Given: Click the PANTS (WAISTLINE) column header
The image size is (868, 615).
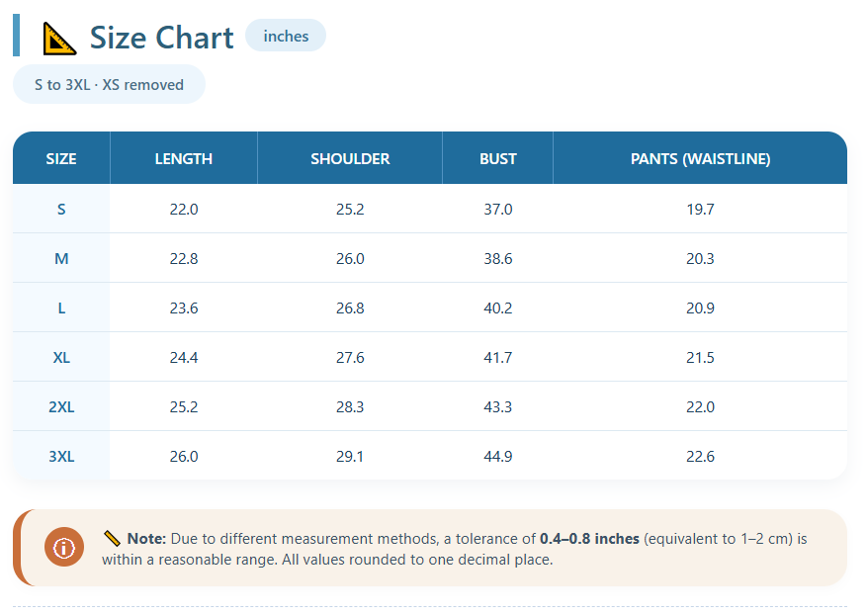Looking at the screenshot, I should point(700,158).
